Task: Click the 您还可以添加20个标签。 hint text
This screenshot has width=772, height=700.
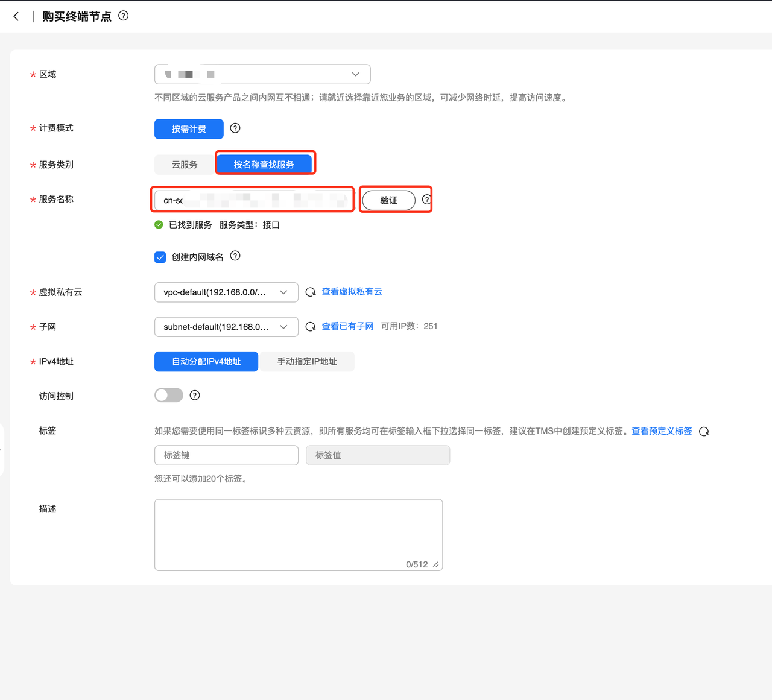Action: pos(202,479)
